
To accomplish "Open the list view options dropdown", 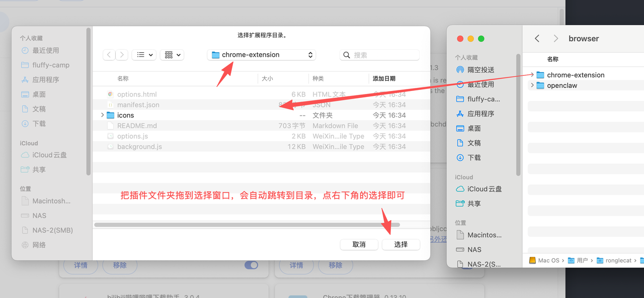I will (144, 55).
